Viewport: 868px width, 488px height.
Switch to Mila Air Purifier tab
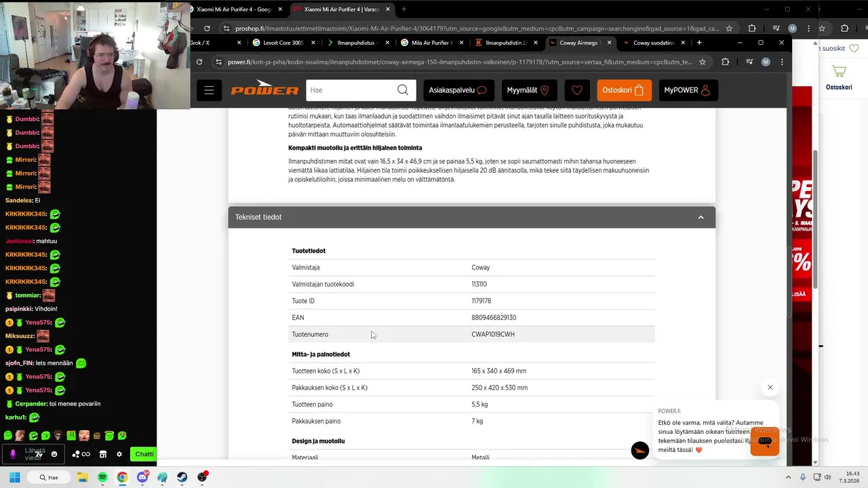(431, 43)
